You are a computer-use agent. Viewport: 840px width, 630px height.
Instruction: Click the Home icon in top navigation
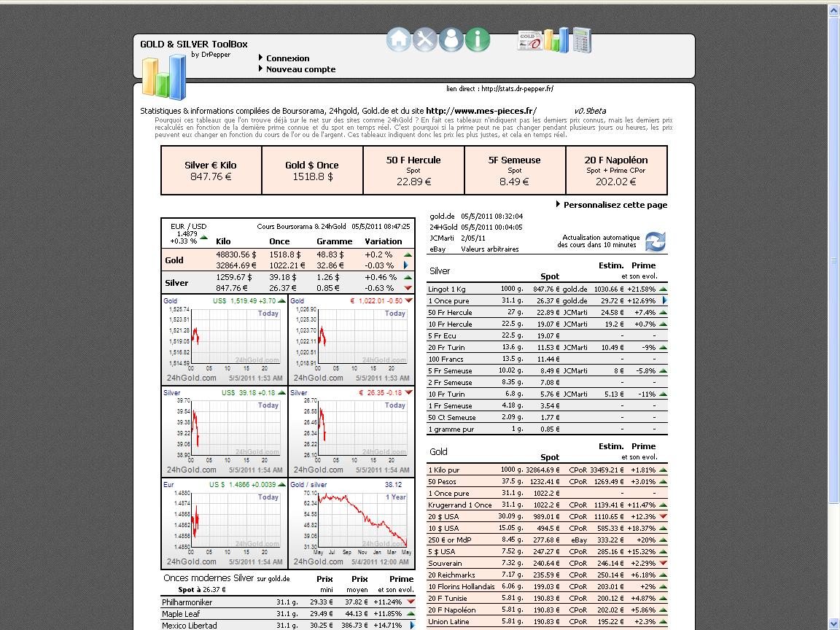click(399, 39)
